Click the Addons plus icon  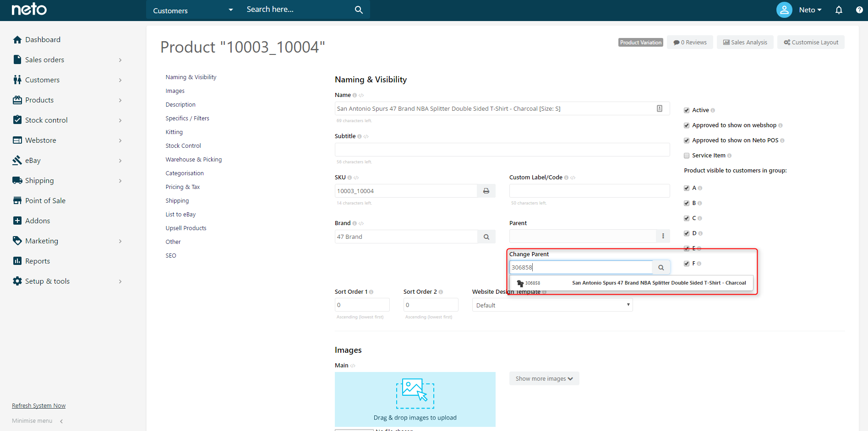[x=17, y=221]
